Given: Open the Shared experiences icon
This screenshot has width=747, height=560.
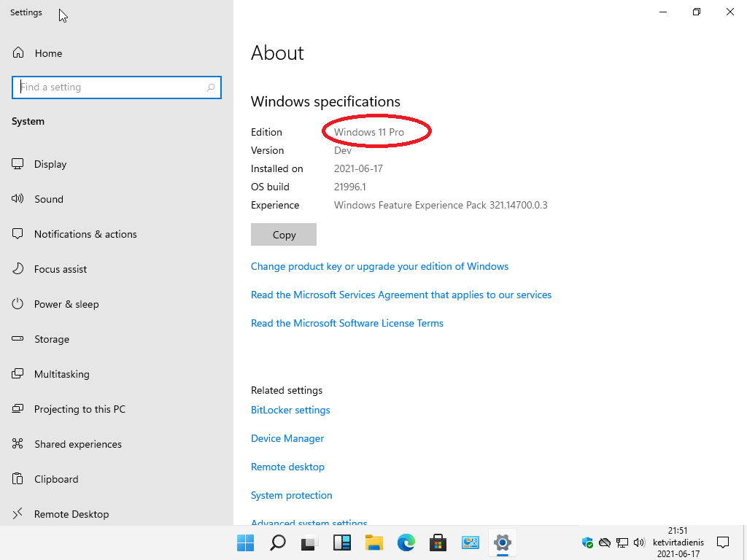Looking at the screenshot, I should click(18, 444).
